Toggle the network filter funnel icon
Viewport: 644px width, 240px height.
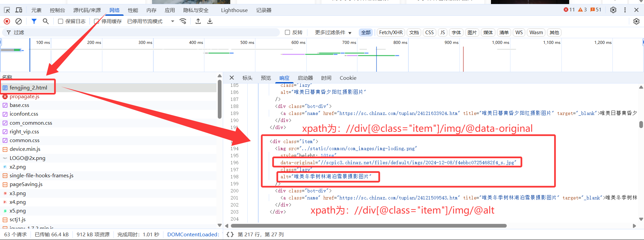[34, 21]
